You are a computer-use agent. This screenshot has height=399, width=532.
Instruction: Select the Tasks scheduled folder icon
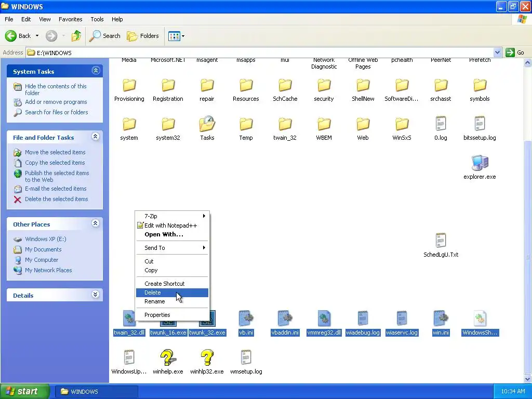pyautogui.click(x=207, y=124)
